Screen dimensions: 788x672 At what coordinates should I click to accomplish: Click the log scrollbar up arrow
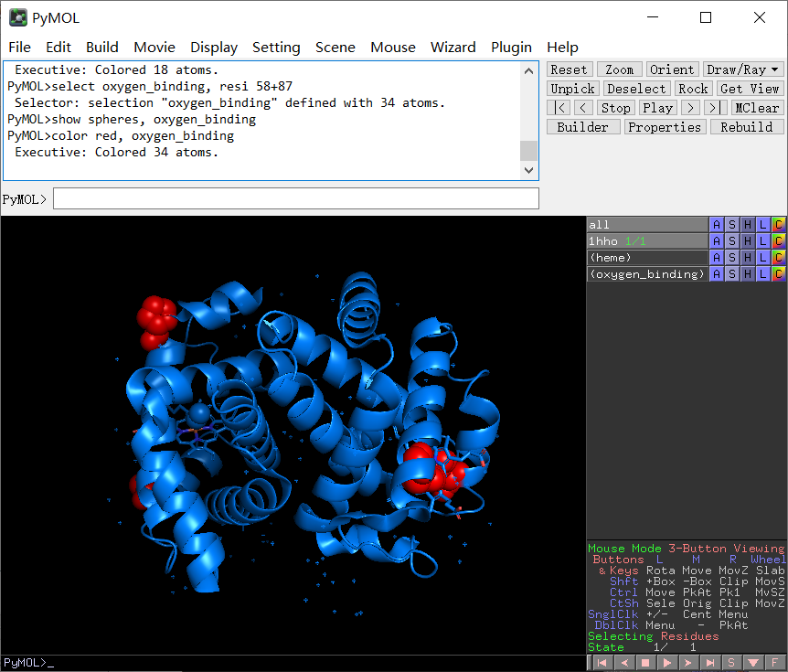tap(528, 71)
